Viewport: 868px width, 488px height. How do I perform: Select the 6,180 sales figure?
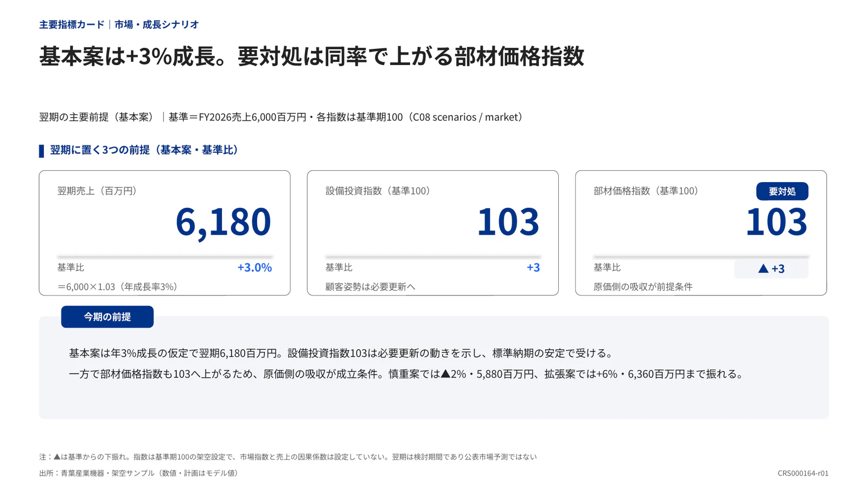223,222
